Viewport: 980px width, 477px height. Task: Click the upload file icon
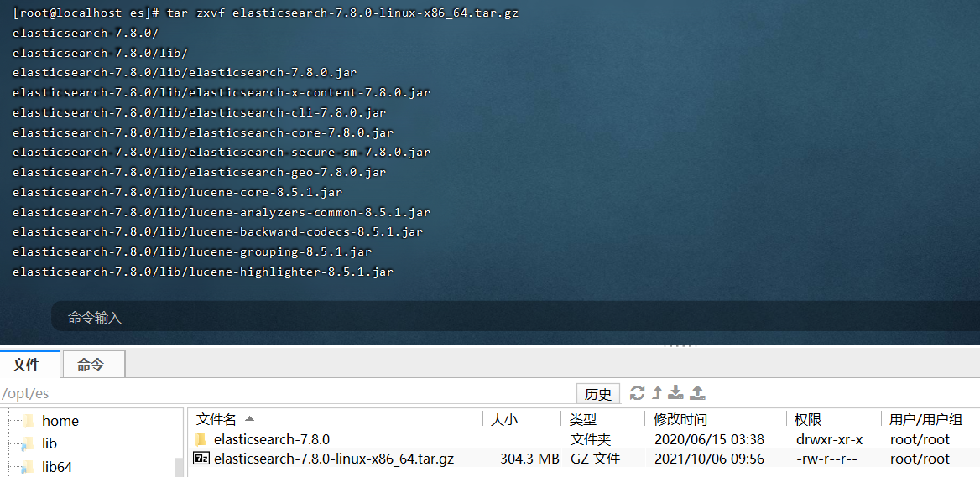[x=697, y=393]
